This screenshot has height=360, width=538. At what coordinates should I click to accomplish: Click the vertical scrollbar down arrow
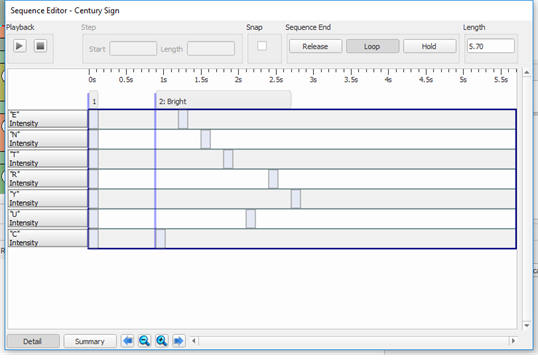(x=527, y=325)
